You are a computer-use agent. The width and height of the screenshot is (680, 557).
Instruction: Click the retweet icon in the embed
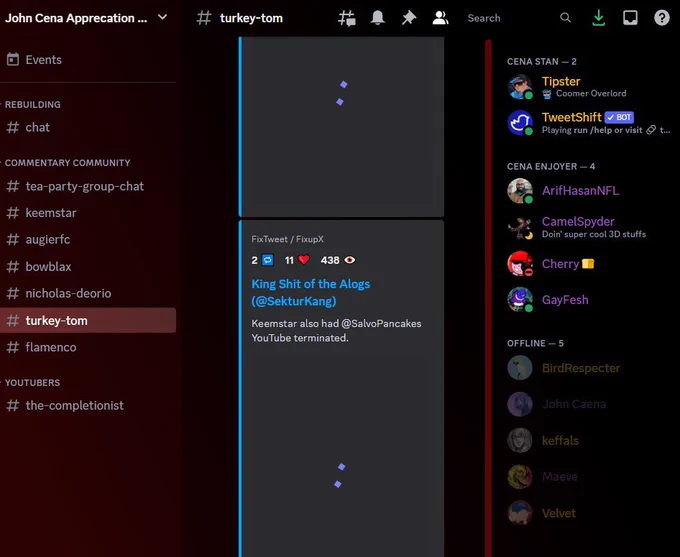pos(268,260)
